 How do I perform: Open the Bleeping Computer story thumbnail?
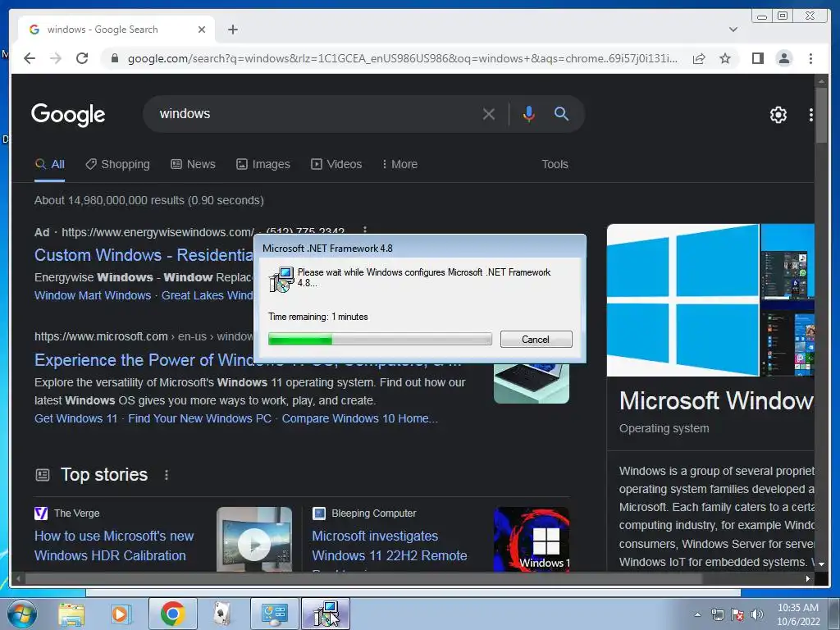[532, 540]
